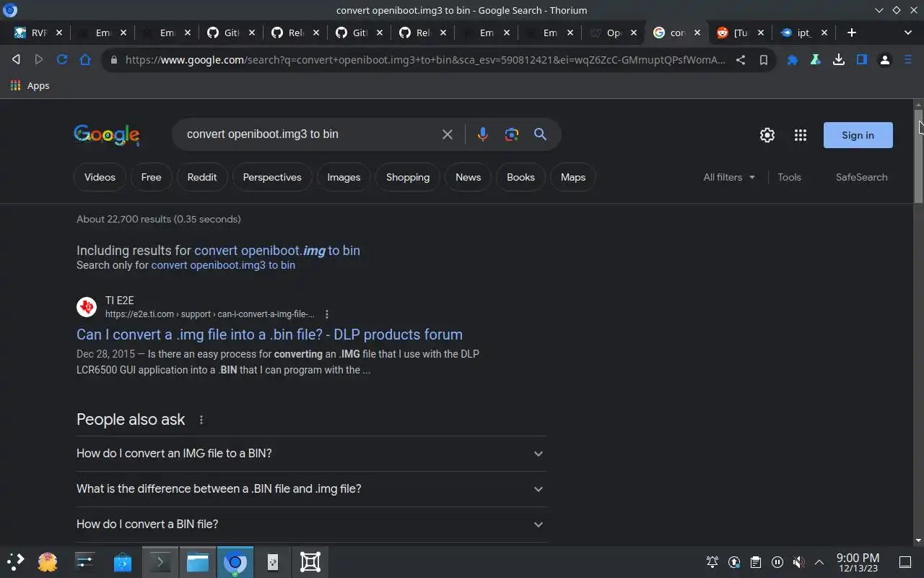The width and height of the screenshot is (924, 578).
Task: Clear the search query text
Action: pos(448,134)
